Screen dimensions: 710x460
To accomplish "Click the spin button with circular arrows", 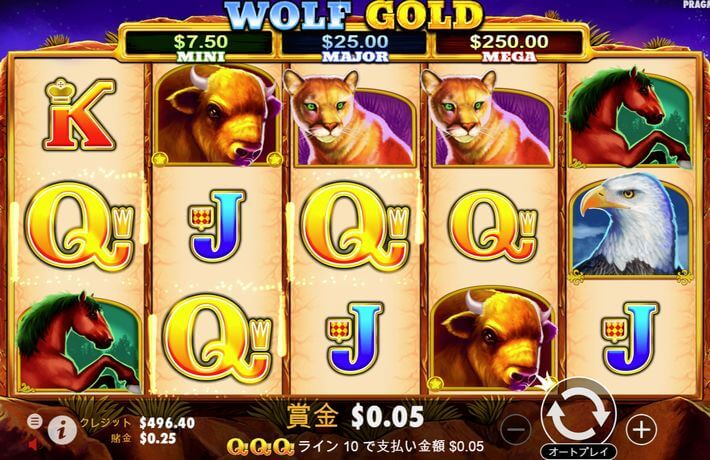I will tap(579, 414).
